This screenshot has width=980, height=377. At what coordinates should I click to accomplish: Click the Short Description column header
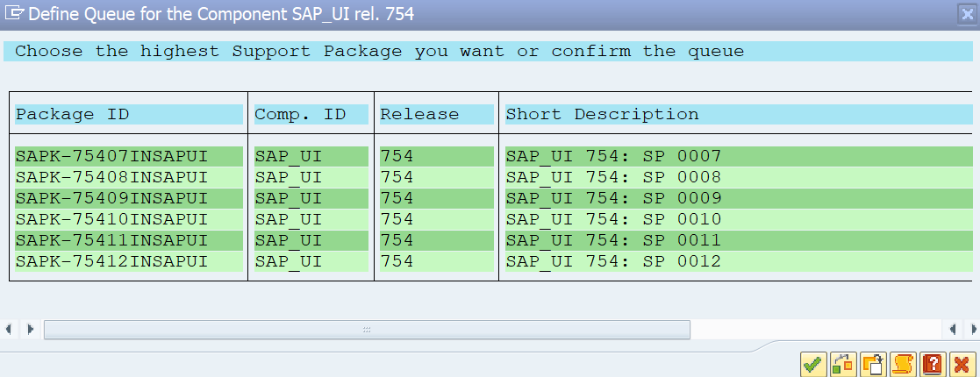pos(740,114)
